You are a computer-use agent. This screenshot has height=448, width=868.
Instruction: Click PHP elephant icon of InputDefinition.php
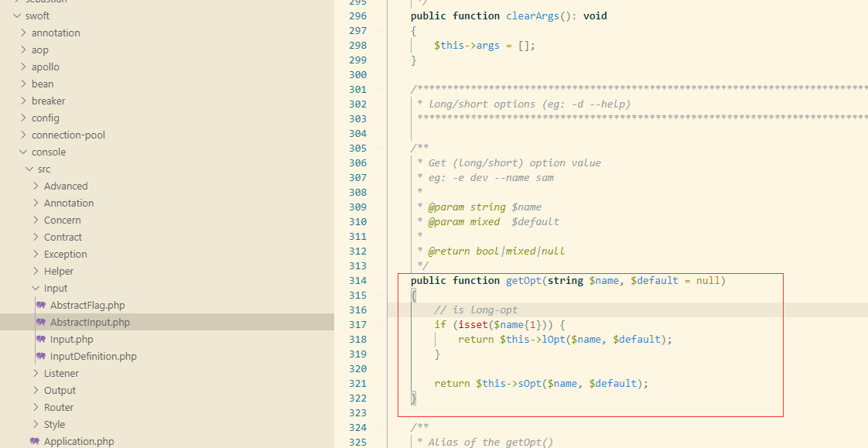pyautogui.click(x=41, y=356)
